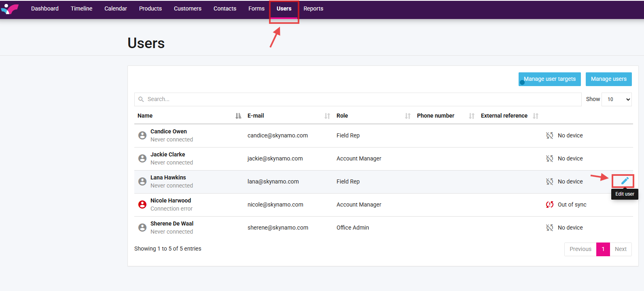Screen dimensions: 644x291
Task: Click Candice Owen's avatar icon
Action: pos(142,135)
